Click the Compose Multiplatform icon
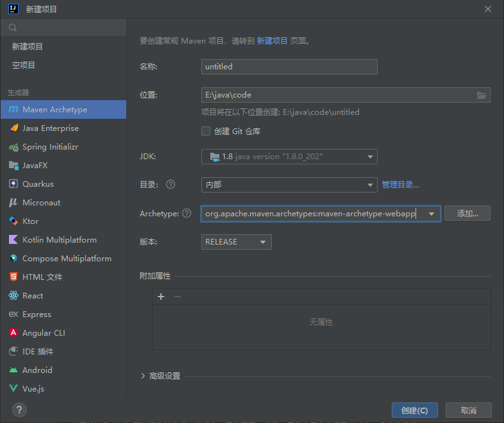The width and height of the screenshot is (504, 423). click(x=13, y=258)
